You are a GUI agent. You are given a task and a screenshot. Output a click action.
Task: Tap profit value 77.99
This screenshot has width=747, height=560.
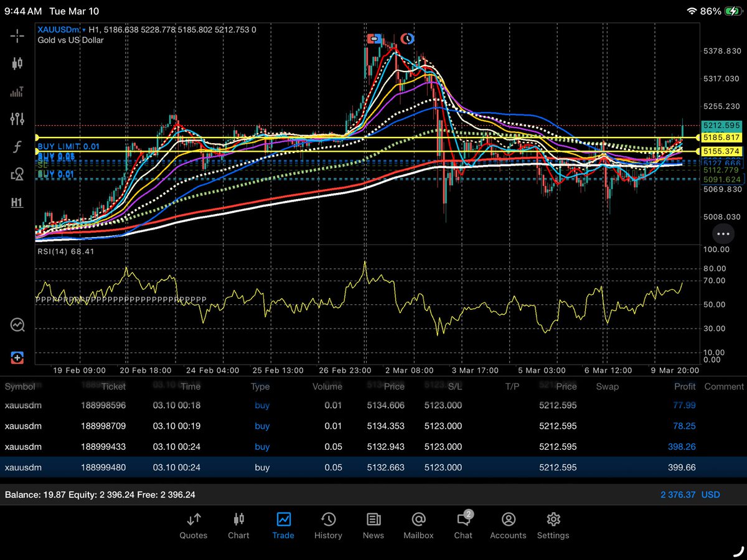[684, 405]
